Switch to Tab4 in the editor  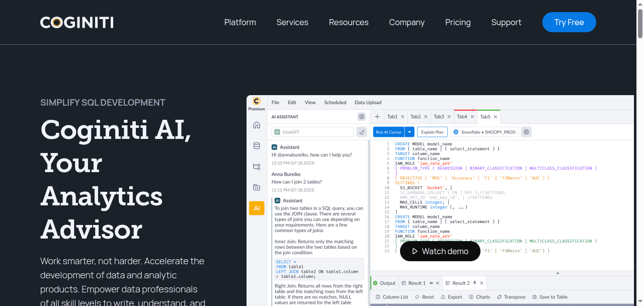(462, 117)
